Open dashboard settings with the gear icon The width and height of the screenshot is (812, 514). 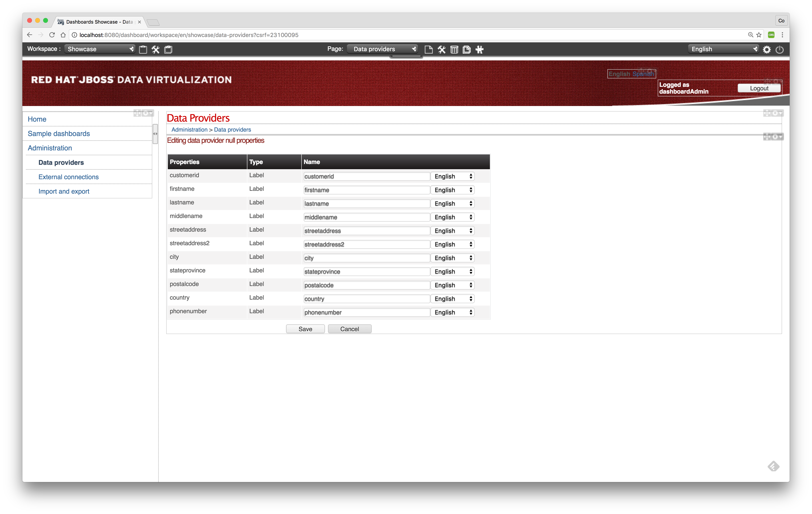pos(767,50)
